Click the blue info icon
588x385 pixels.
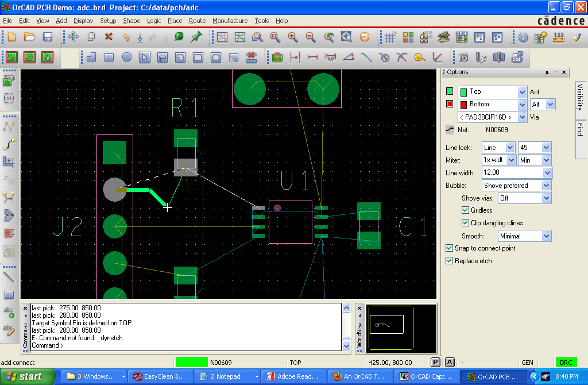[x=523, y=37]
